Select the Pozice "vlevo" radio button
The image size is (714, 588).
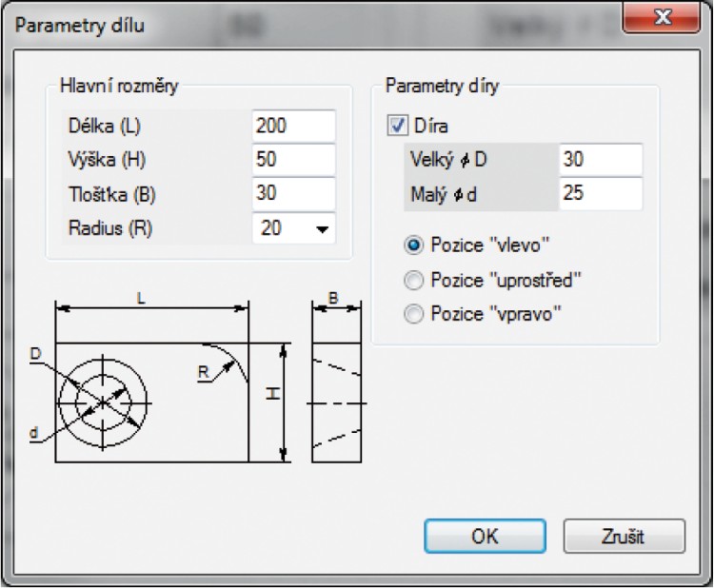point(413,245)
